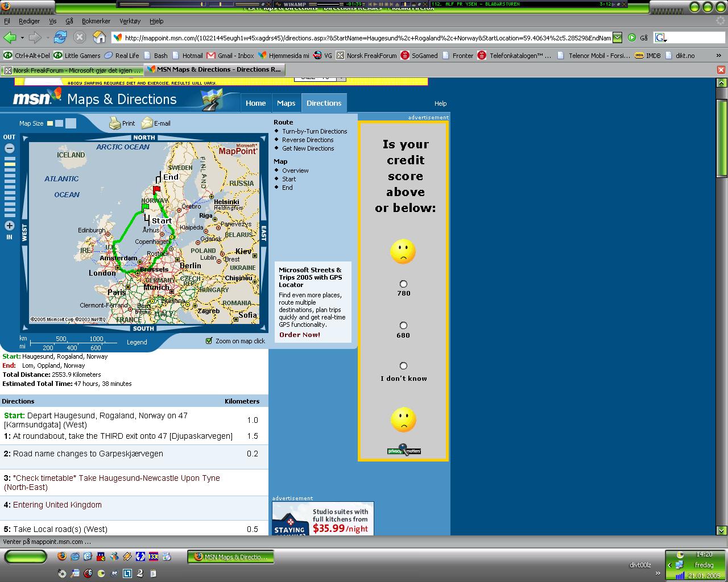Open the 133t quick launch icon

click(154, 556)
